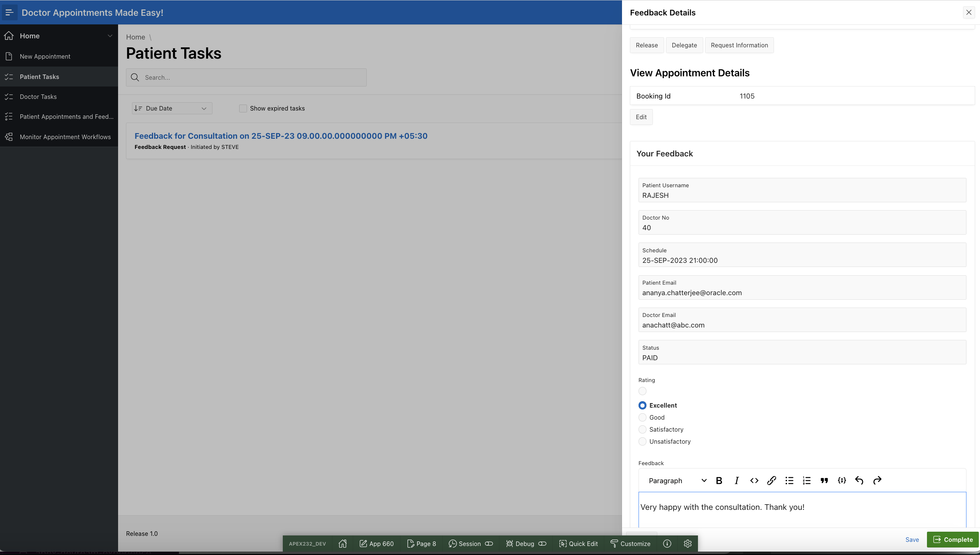Image resolution: width=980 pixels, height=555 pixels.
Task: Enable Show expired tasks checkbox
Action: pos(243,108)
